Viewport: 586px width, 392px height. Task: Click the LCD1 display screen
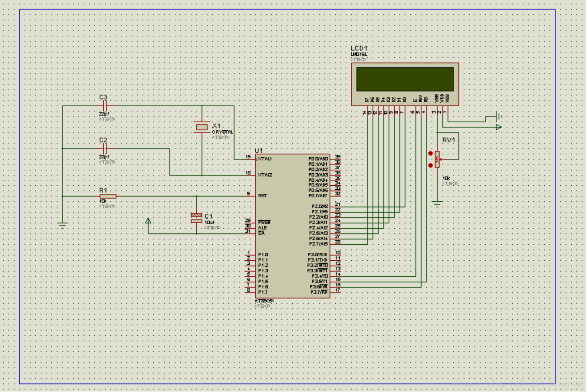click(x=405, y=79)
